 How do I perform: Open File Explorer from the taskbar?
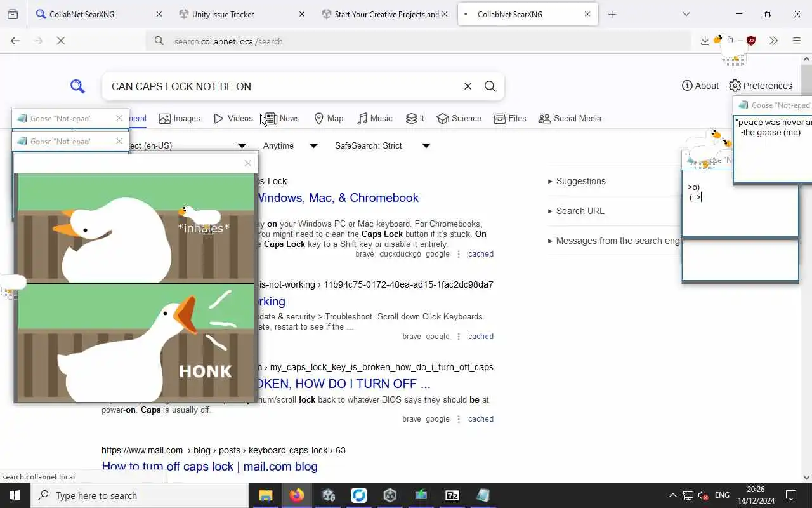[x=265, y=495]
